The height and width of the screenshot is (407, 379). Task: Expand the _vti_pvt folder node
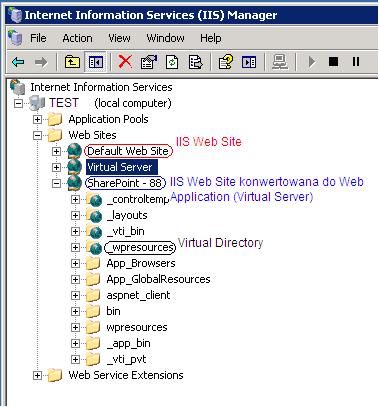click(75, 359)
